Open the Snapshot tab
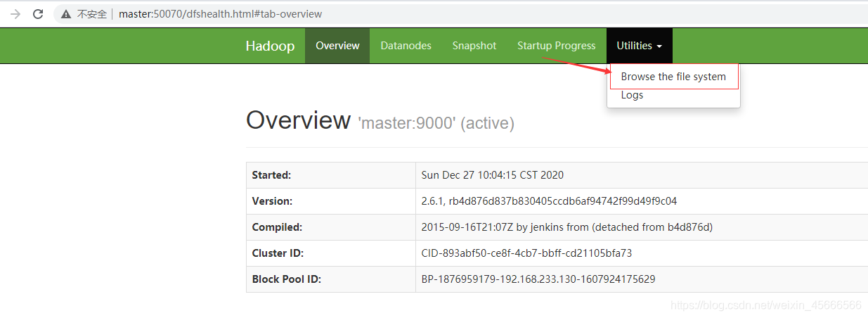Screen dimensions: 868x318 click(474, 46)
